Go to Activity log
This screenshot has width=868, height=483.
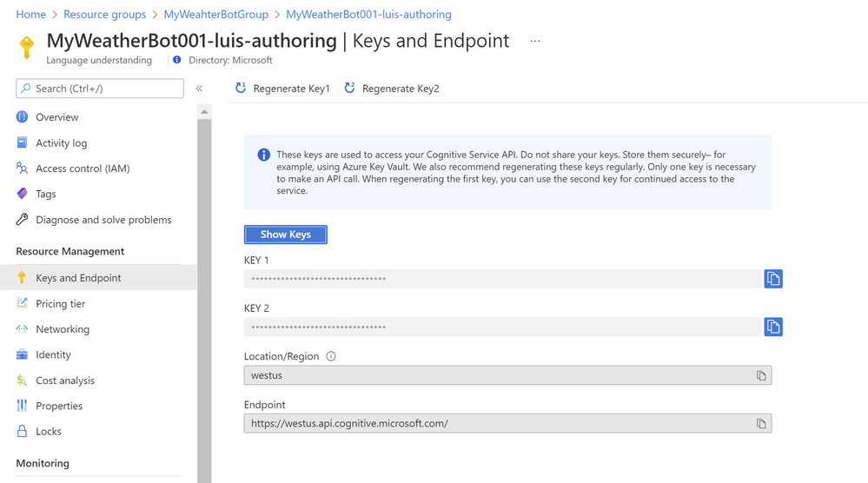click(61, 143)
